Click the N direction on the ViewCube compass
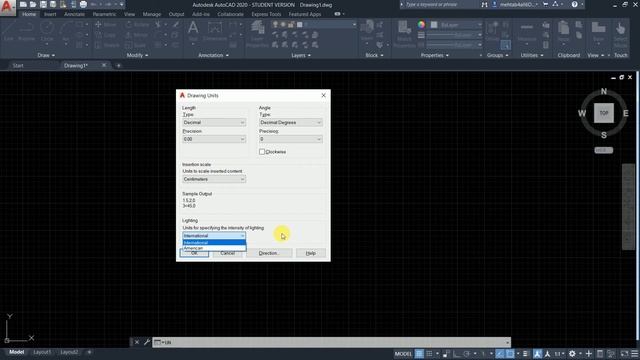Screen dimensions: 640x360 604,91
